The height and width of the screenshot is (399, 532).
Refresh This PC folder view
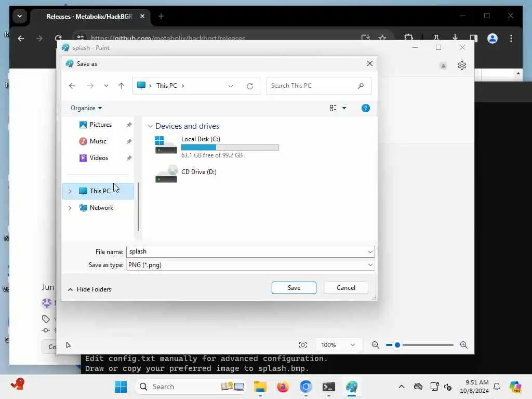click(x=250, y=86)
